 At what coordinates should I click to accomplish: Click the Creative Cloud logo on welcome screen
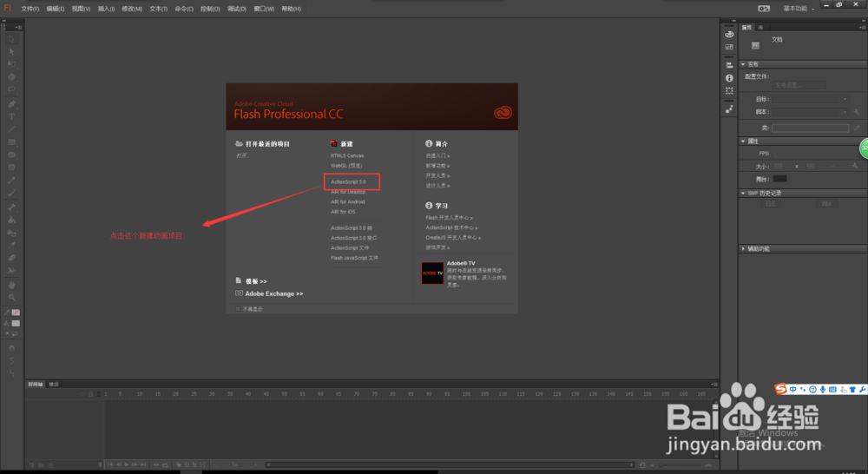pos(503,113)
